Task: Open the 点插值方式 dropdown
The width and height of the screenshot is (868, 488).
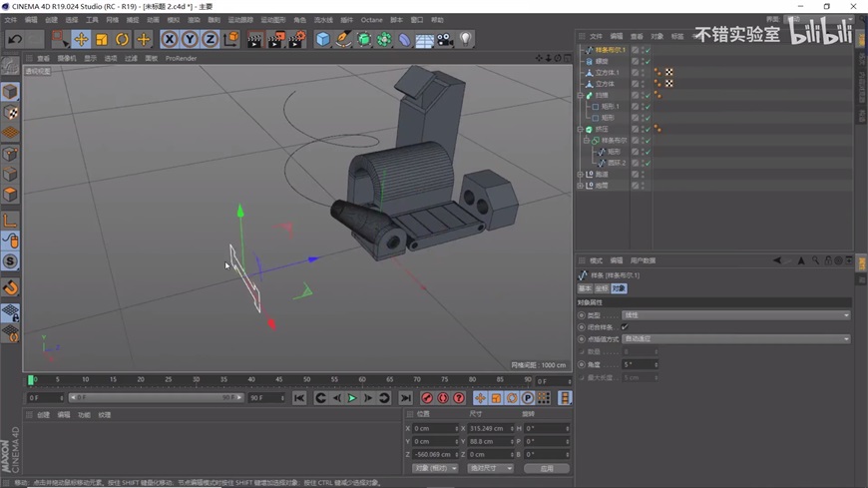Action: pos(735,339)
